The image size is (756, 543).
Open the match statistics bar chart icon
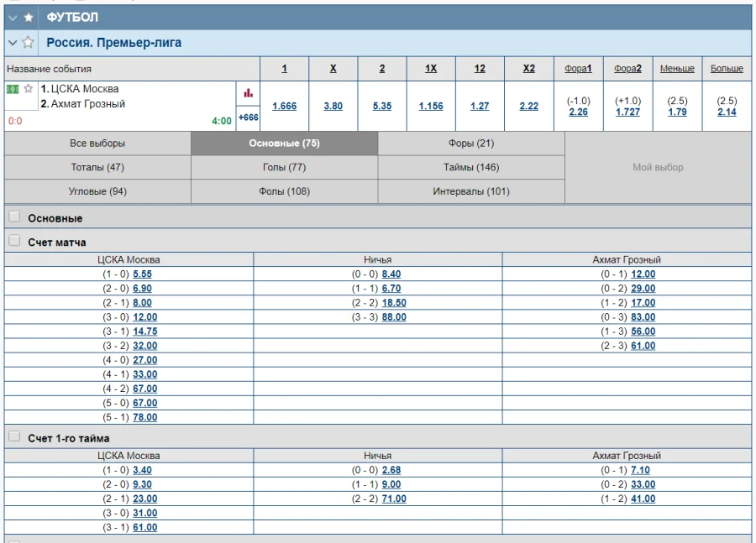[248, 93]
